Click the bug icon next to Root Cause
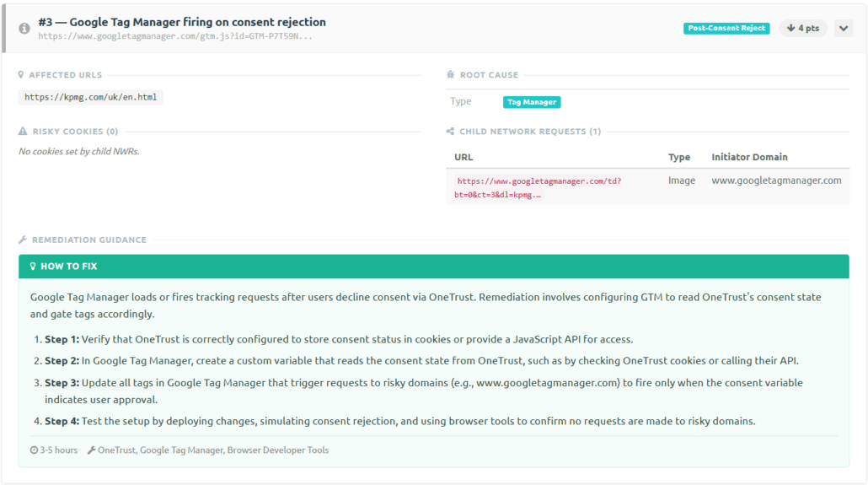This screenshot has height=485, width=868. [451, 75]
